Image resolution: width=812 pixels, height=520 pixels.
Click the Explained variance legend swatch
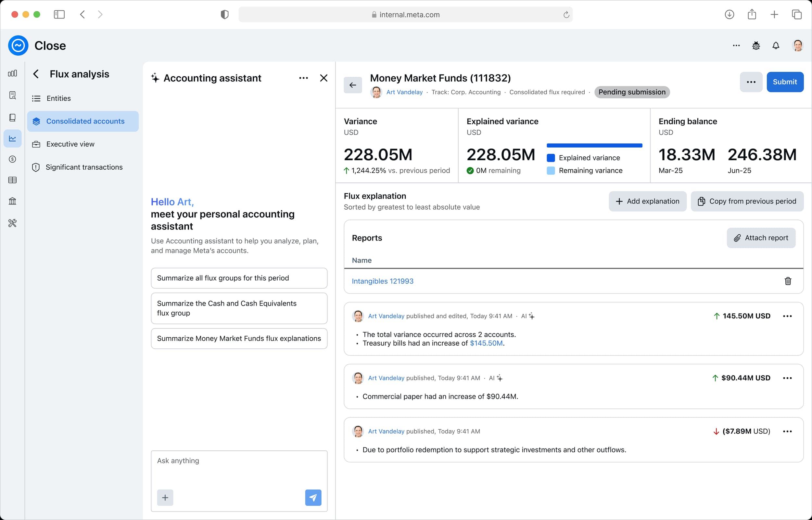(551, 158)
